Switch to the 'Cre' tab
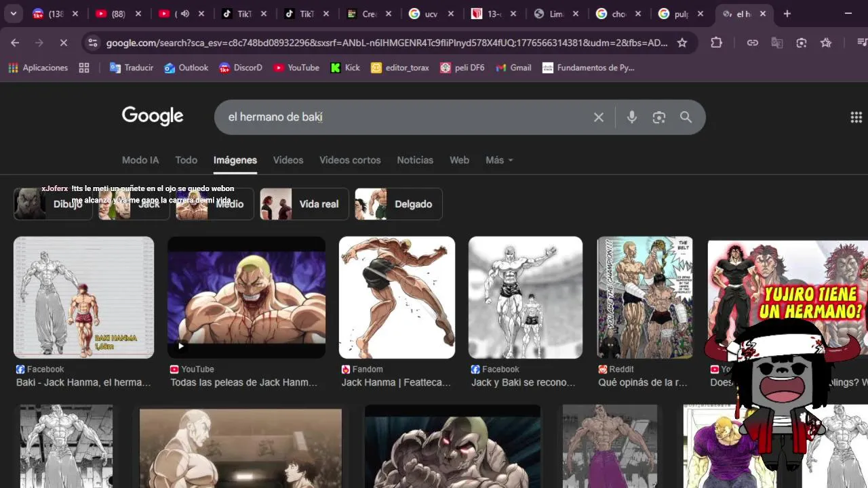 [x=369, y=14]
